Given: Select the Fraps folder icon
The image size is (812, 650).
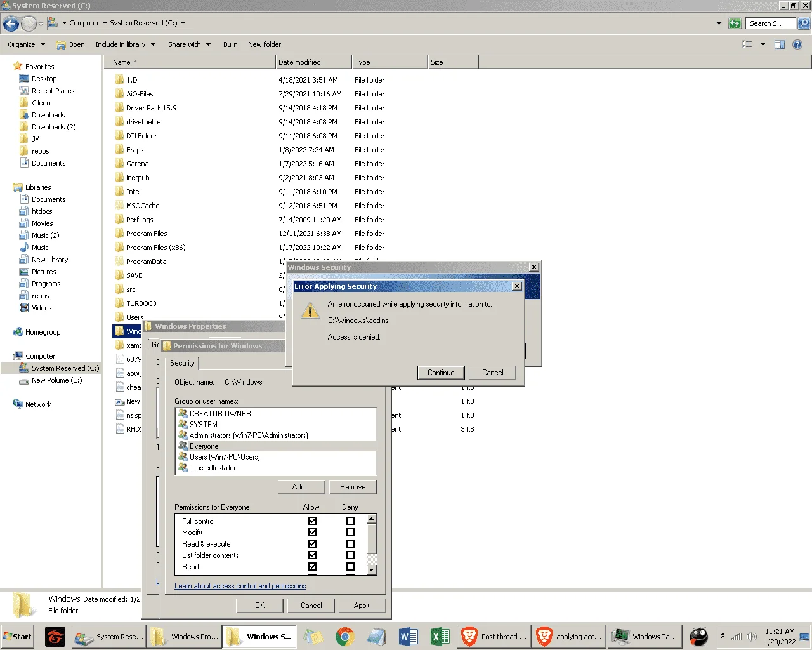Looking at the screenshot, I should tap(119, 150).
